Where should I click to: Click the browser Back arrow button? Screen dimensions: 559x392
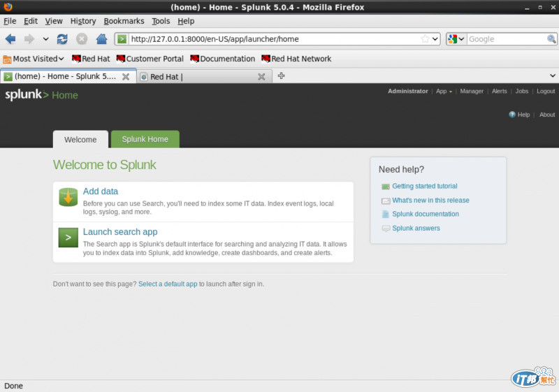point(10,39)
